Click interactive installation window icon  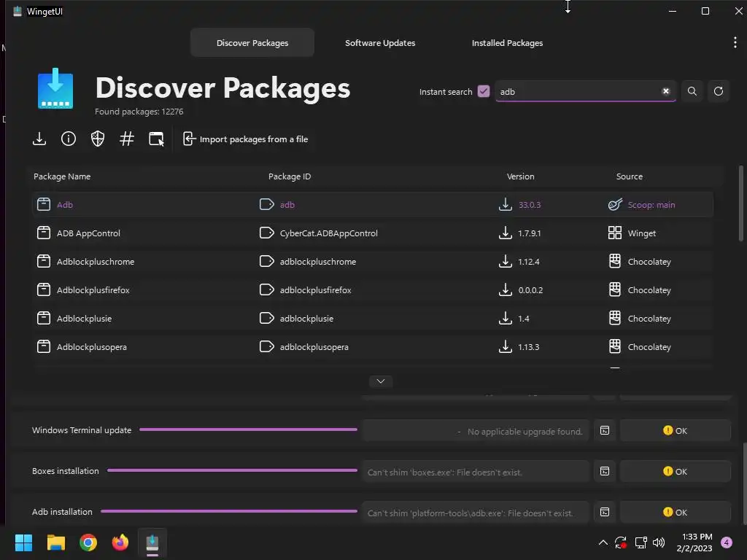pos(156,139)
